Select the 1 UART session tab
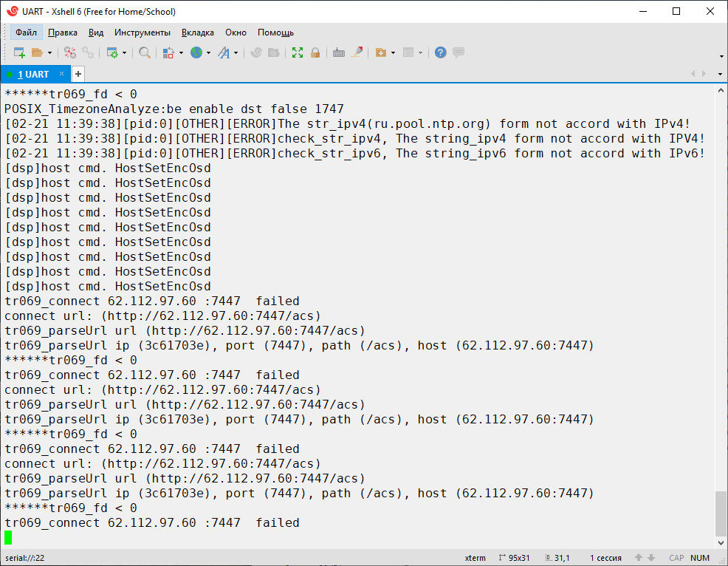This screenshot has width=728, height=566. (x=33, y=75)
